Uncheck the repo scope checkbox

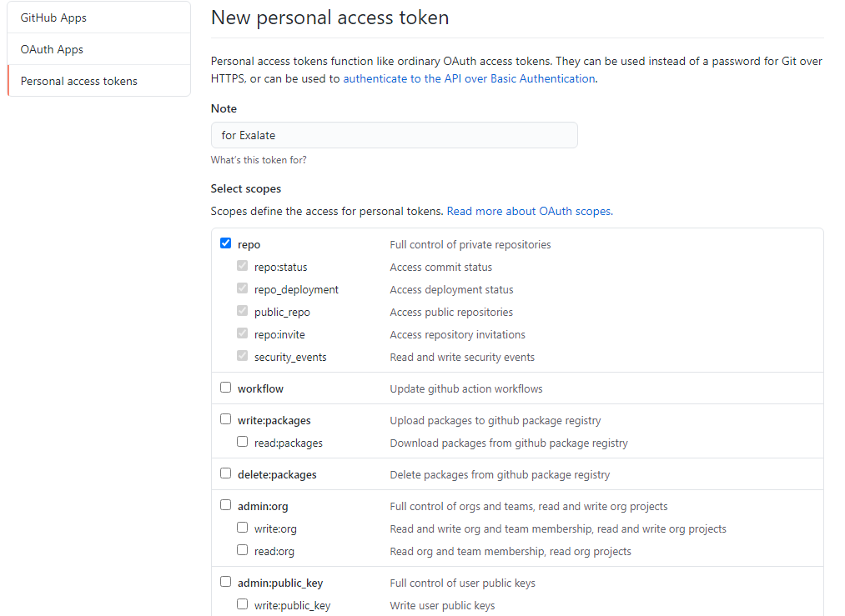225,243
